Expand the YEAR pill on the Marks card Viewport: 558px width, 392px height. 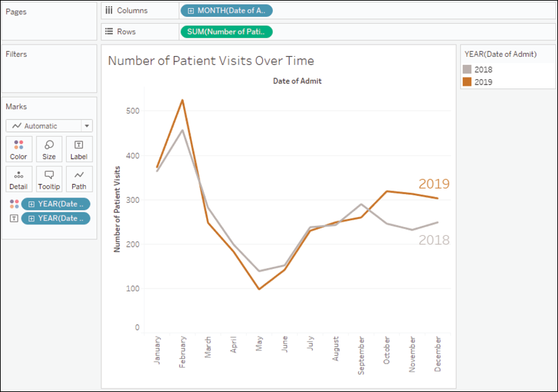[32, 203]
